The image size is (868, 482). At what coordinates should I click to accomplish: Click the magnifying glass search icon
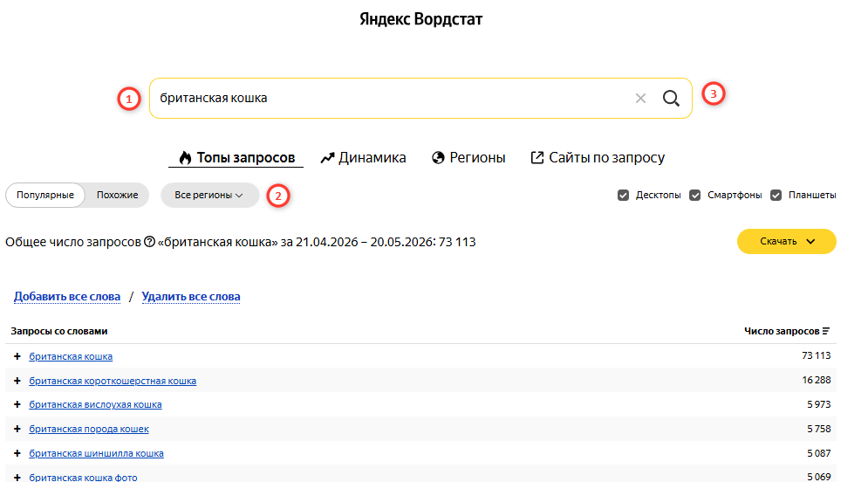tap(671, 99)
